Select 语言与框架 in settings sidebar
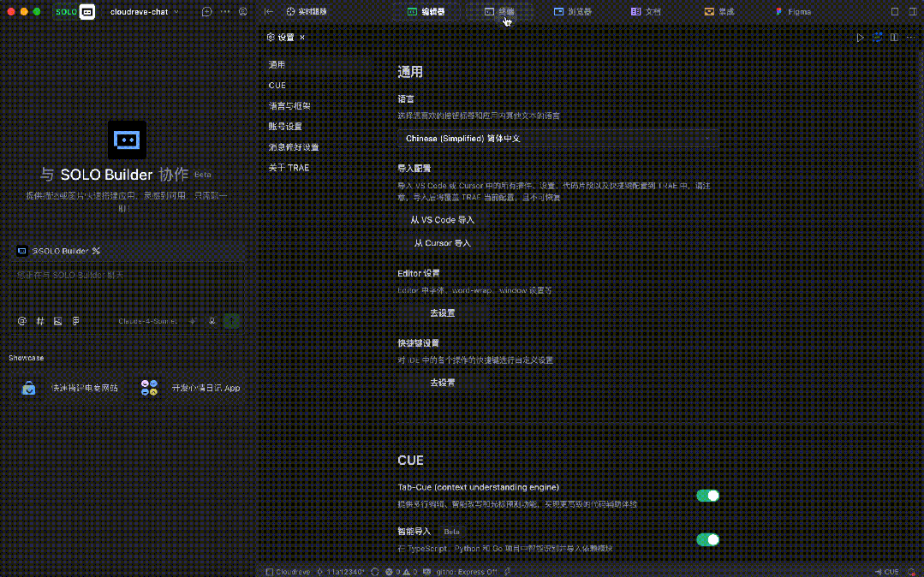 click(289, 106)
